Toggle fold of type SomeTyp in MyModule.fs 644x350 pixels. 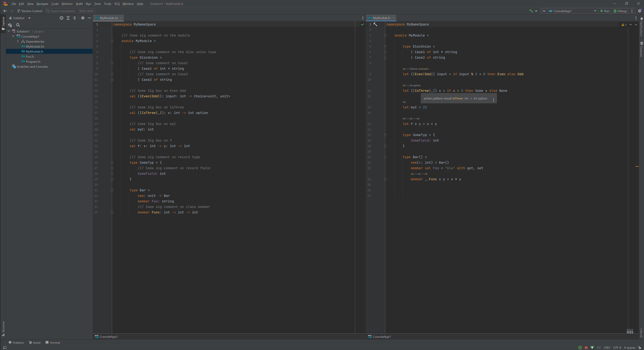385,135
